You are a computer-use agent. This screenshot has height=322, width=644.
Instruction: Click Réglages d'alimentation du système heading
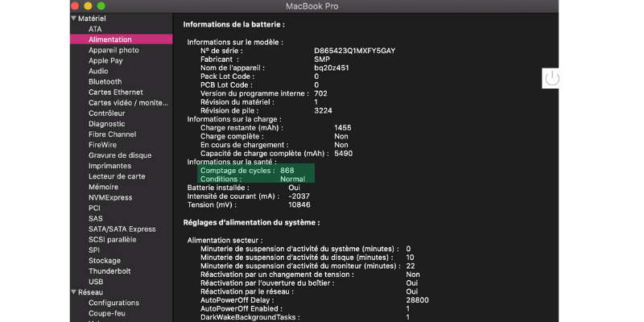coord(251,223)
